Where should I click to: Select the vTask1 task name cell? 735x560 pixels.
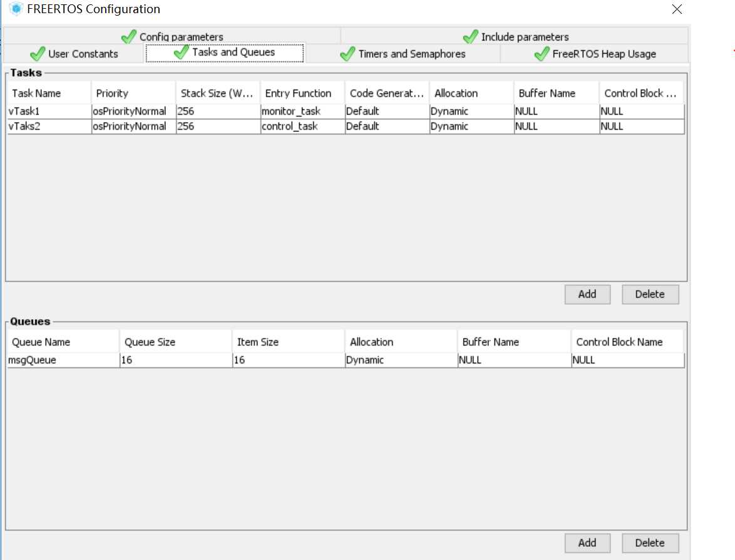(49, 111)
